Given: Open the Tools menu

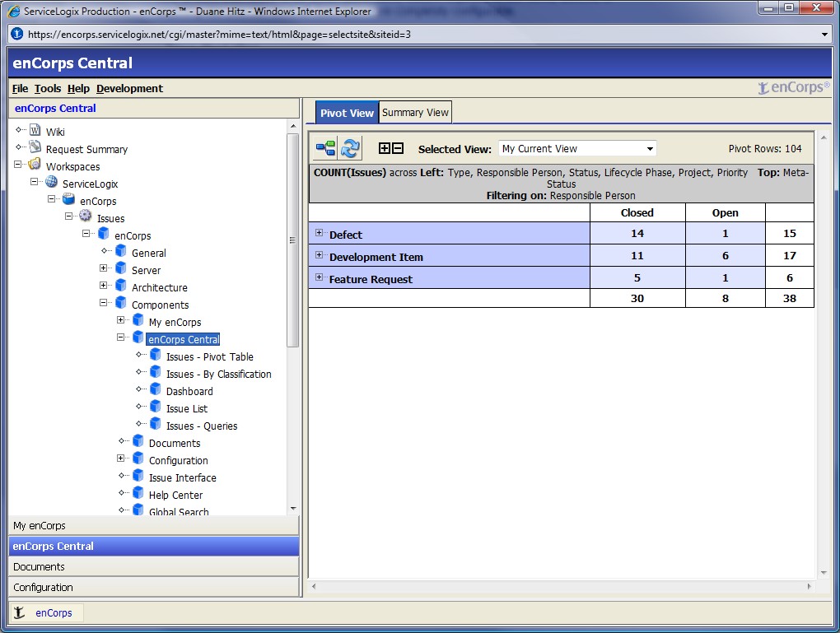Looking at the screenshot, I should pos(48,88).
